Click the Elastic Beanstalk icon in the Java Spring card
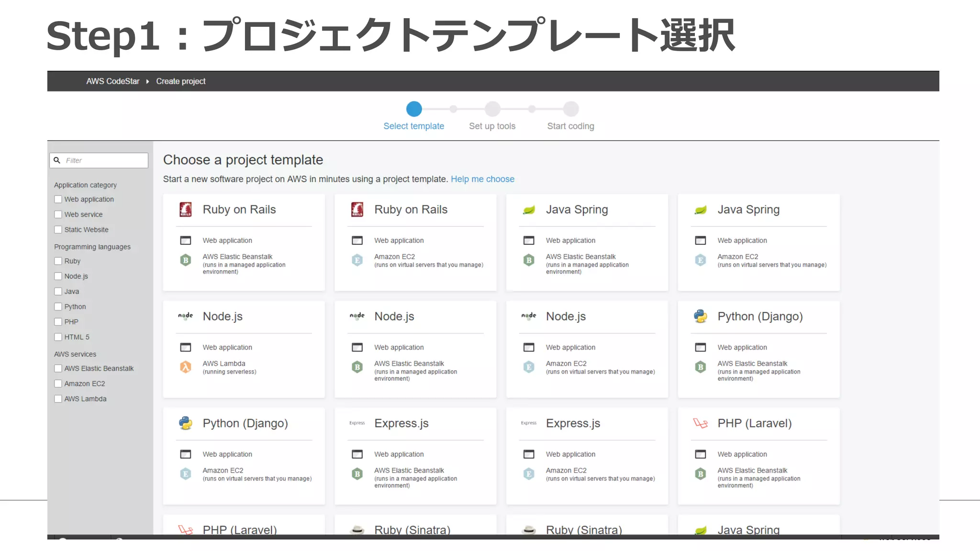The image size is (980, 551). tap(529, 260)
